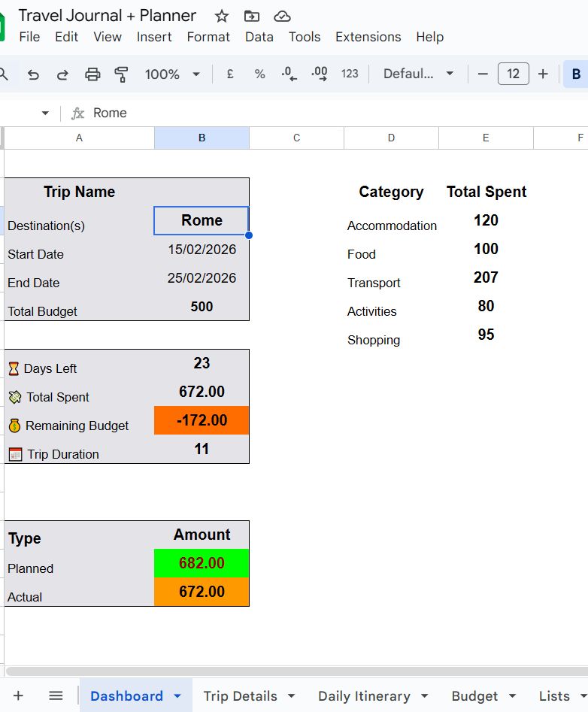Check the cloud save status icon
Image resolution: width=588 pixels, height=712 pixels.
click(x=282, y=17)
